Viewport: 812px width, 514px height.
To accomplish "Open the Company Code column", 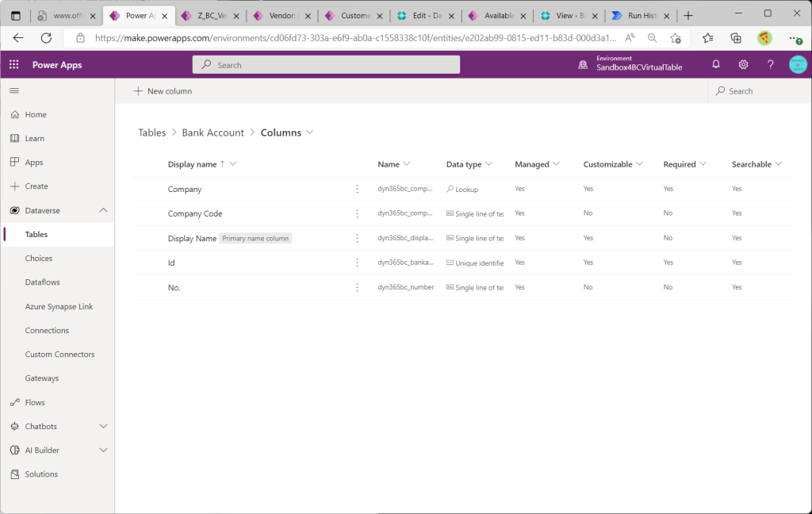I will [x=195, y=213].
